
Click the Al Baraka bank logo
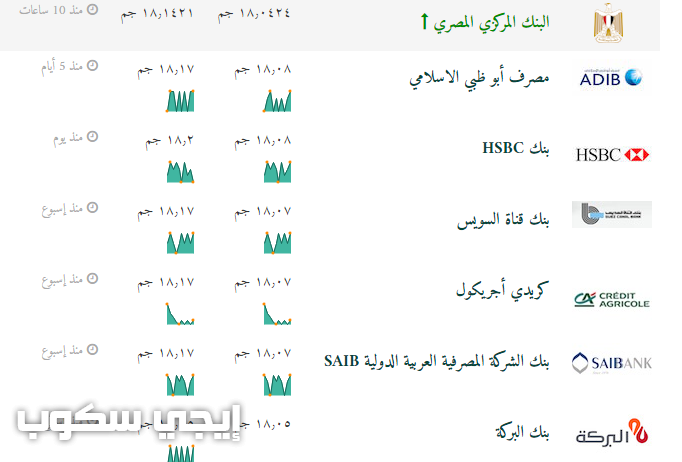(x=612, y=432)
